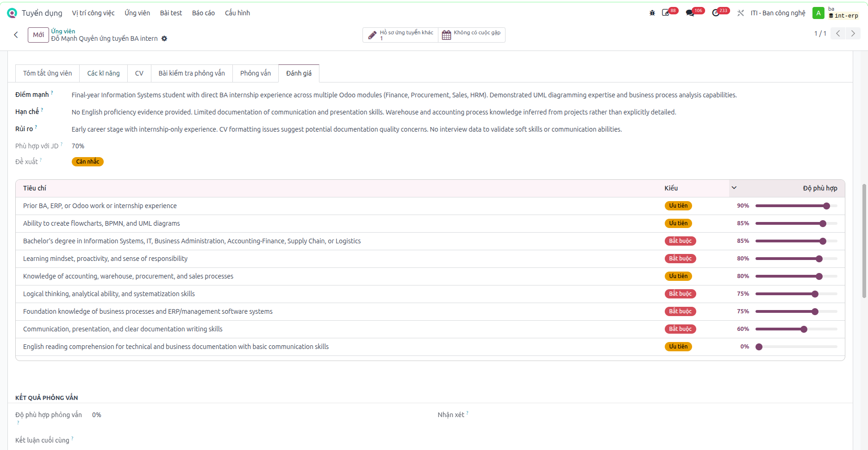Open the gear actions menu beside applicant name

point(164,38)
